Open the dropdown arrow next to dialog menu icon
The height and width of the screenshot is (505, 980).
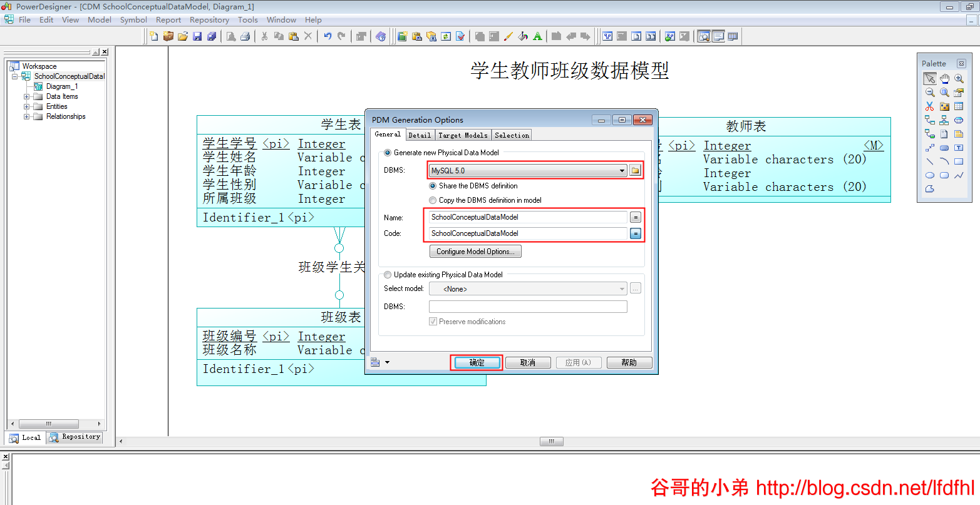click(387, 362)
